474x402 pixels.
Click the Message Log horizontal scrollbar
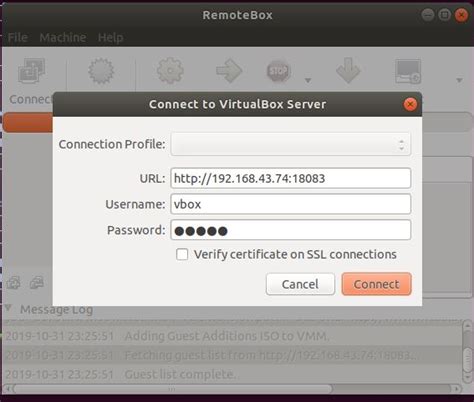coord(233,389)
